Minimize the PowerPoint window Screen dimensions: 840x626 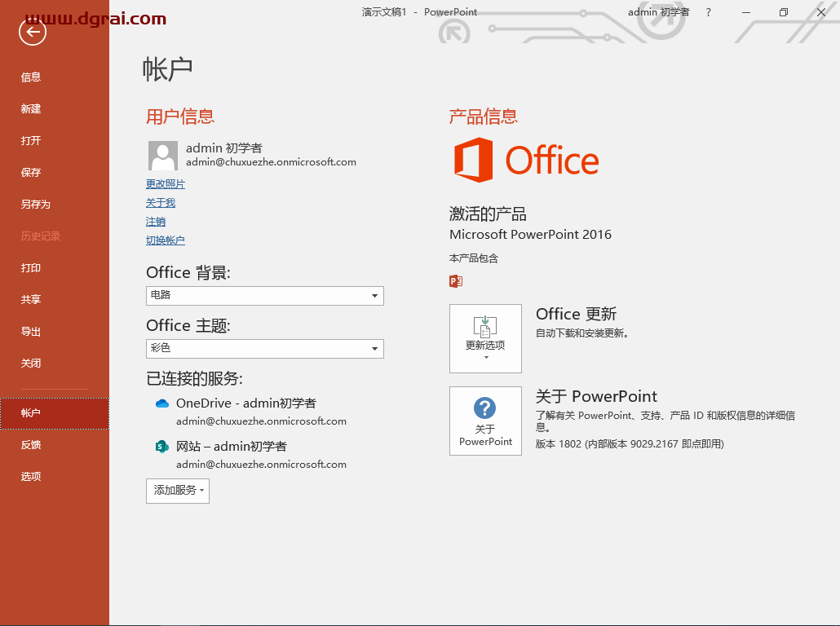click(745, 12)
